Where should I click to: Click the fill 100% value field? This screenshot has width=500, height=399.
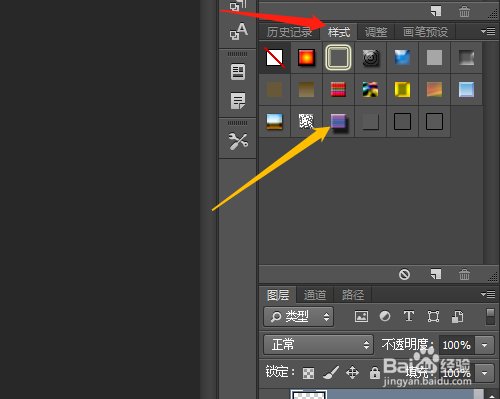pos(457,373)
